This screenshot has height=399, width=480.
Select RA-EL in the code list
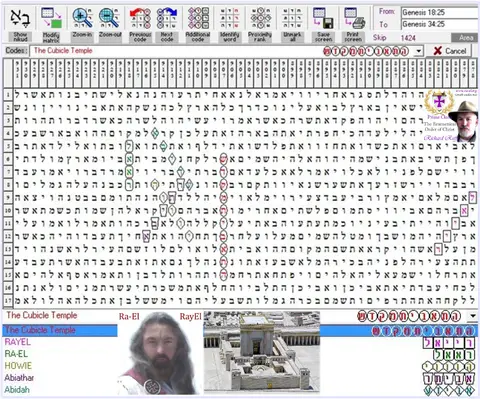pyautogui.click(x=16, y=354)
